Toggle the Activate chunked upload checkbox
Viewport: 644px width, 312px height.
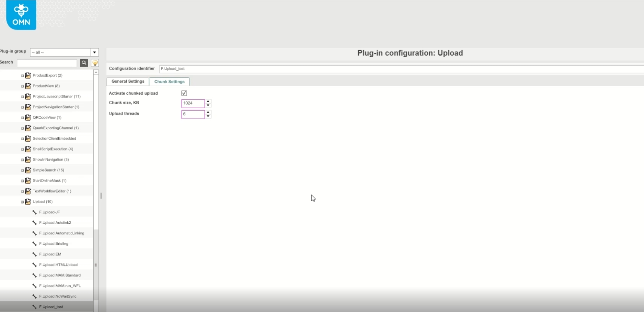pos(184,93)
